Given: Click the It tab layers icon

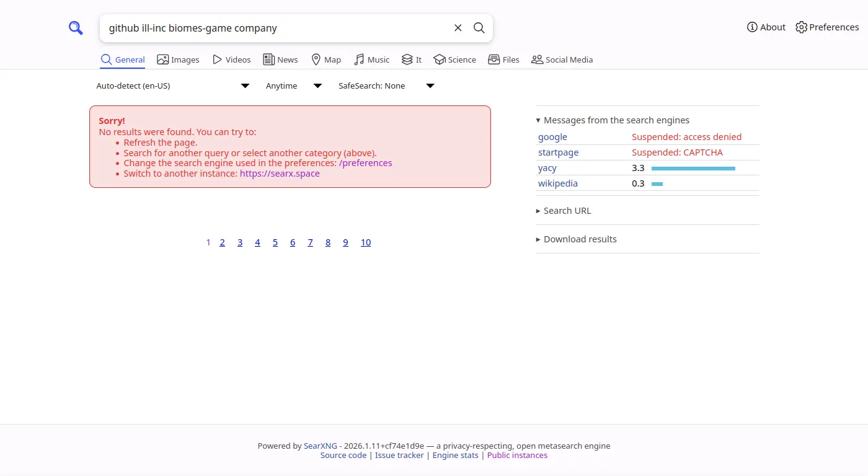Looking at the screenshot, I should click(407, 59).
